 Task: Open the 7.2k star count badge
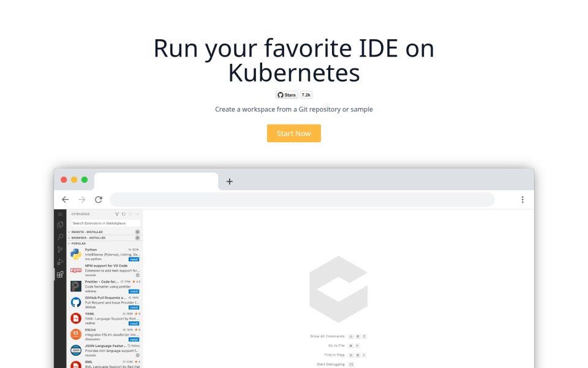pos(306,95)
